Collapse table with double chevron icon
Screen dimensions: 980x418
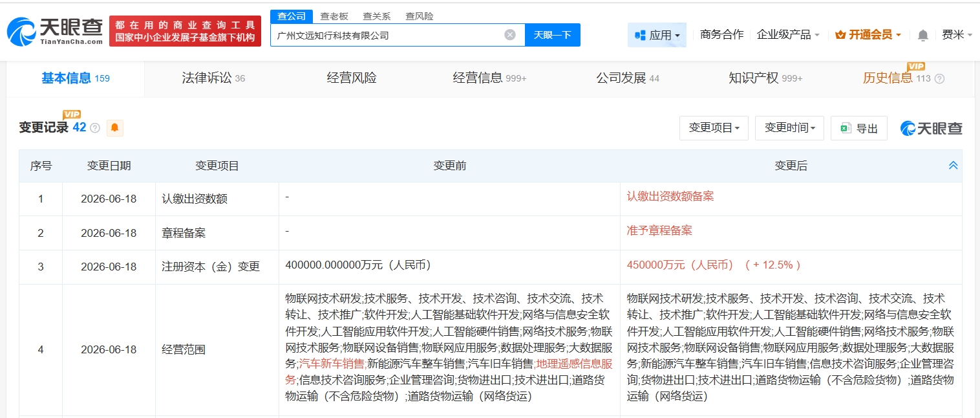point(953,166)
